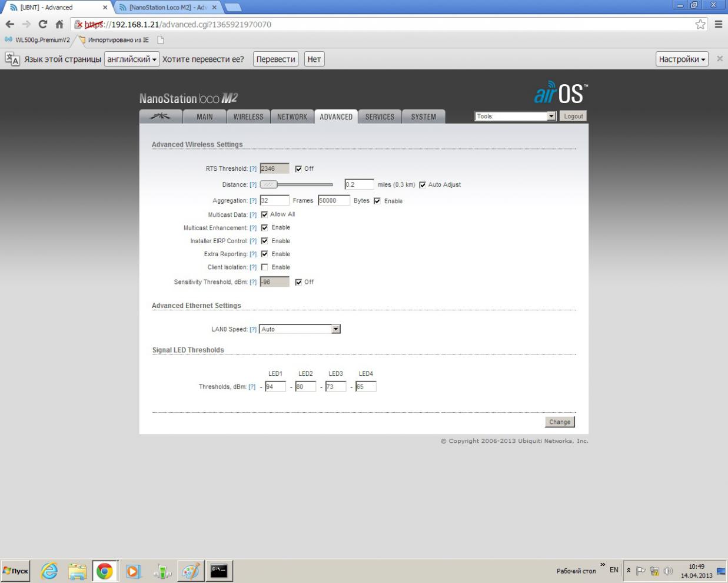Screen dimensions: 728x583
Task: Open help for Client Isolation
Action: coord(253,267)
